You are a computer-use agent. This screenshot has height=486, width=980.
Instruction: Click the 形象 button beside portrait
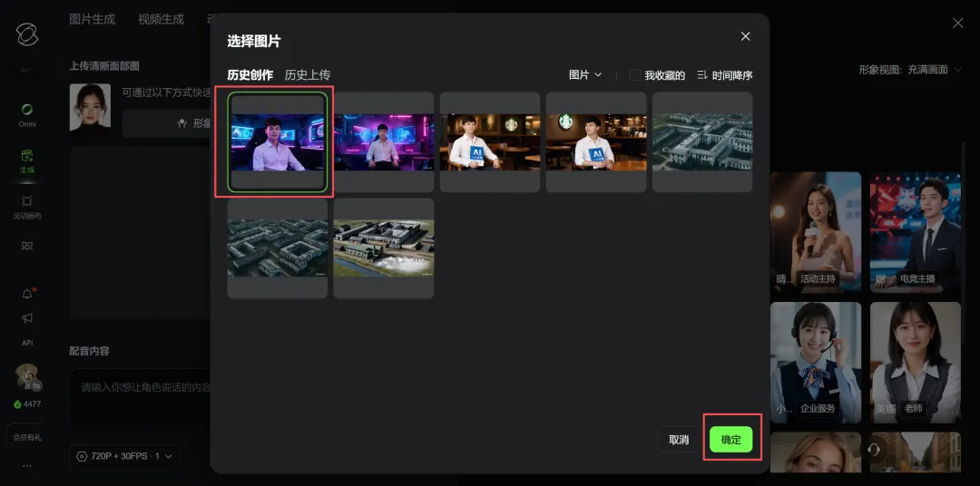[166, 123]
